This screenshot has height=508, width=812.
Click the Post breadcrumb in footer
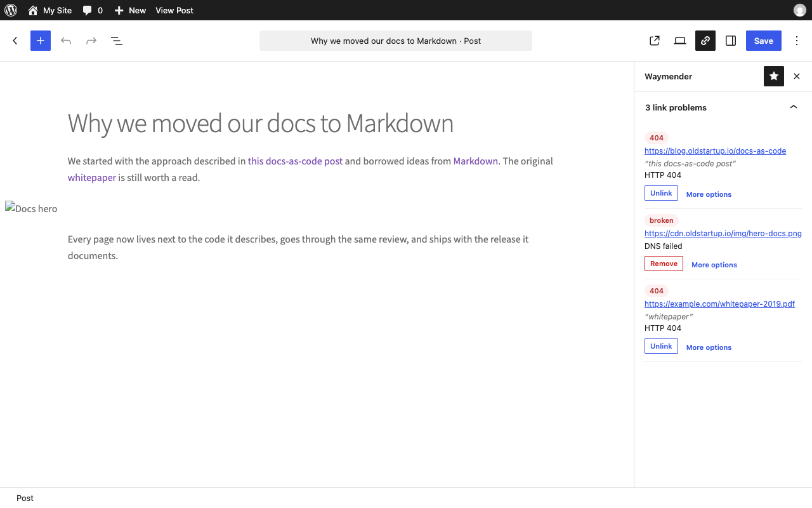pyautogui.click(x=25, y=498)
